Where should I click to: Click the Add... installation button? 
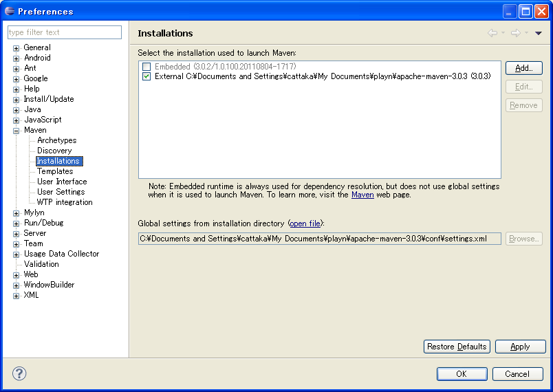click(x=523, y=68)
